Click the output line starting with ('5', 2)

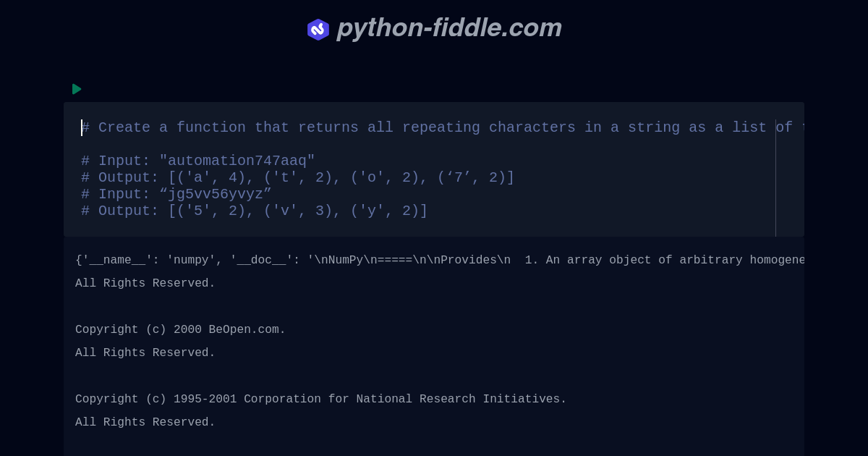tap(255, 211)
